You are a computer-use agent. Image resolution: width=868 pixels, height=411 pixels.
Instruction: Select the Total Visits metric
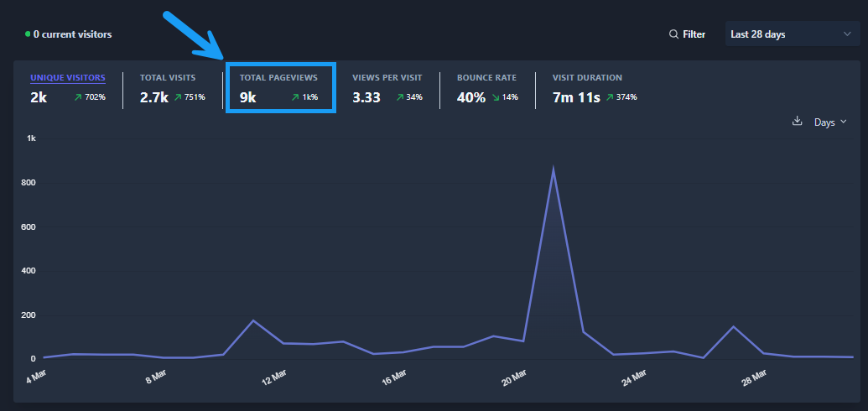pyautogui.click(x=168, y=78)
